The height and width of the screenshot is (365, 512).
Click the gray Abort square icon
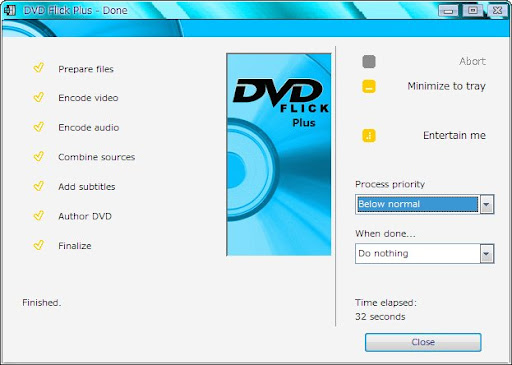pyautogui.click(x=369, y=62)
